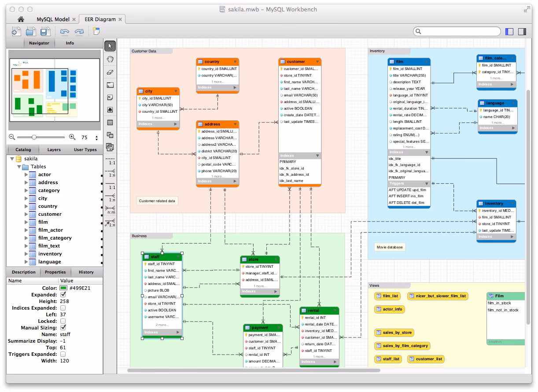The width and height of the screenshot is (538, 392).
Task: Choose the dashed 1:n non-identifying relationship tool
Action: pyautogui.click(x=111, y=173)
